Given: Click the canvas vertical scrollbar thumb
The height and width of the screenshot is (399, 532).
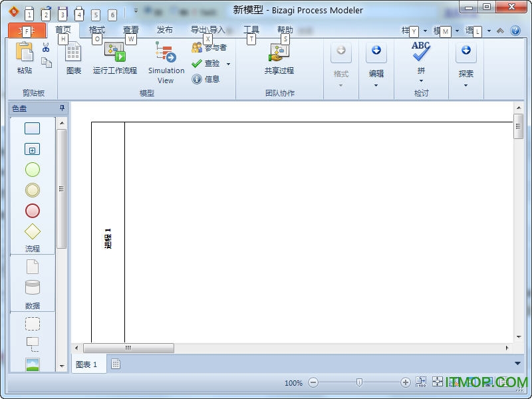Looking at the screenshot, I should click(518, 126).
